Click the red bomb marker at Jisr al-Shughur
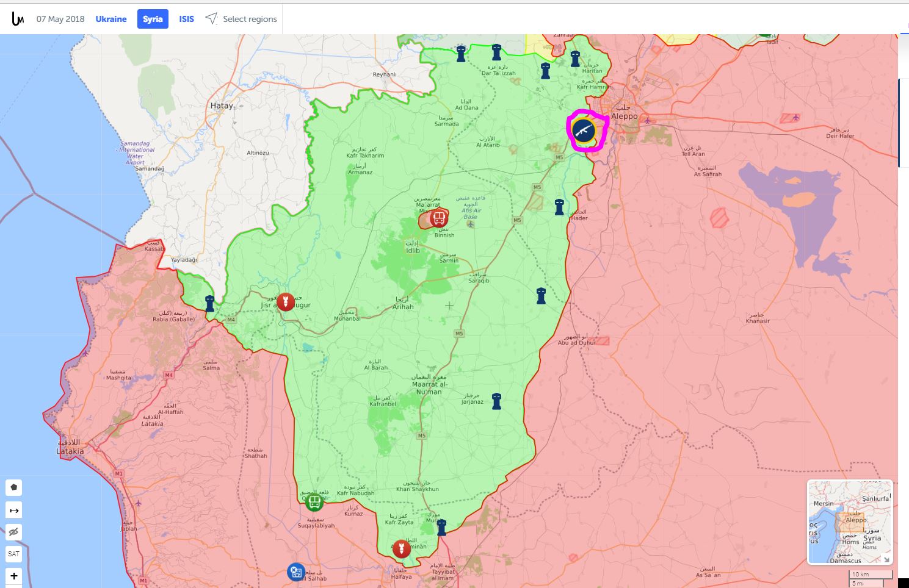This screenshot has width=909, height=588. (285, 301)
